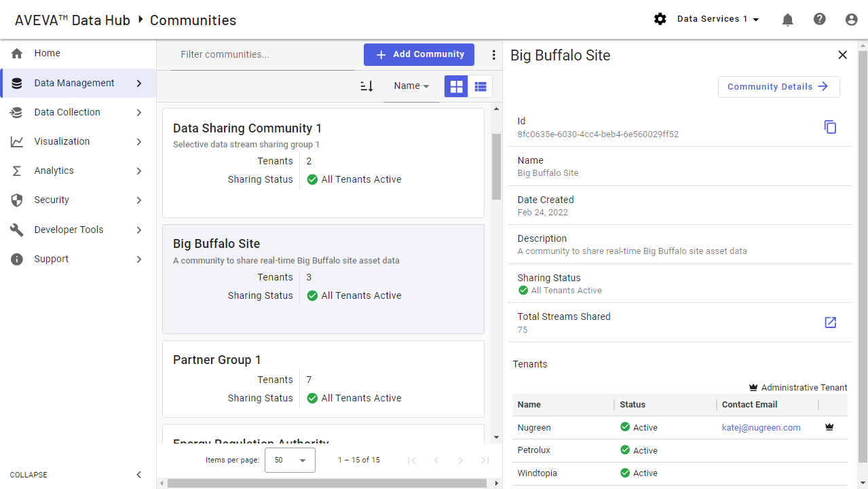
Task: Expand the Visualization chevron
Action: (x=139, y=141)
